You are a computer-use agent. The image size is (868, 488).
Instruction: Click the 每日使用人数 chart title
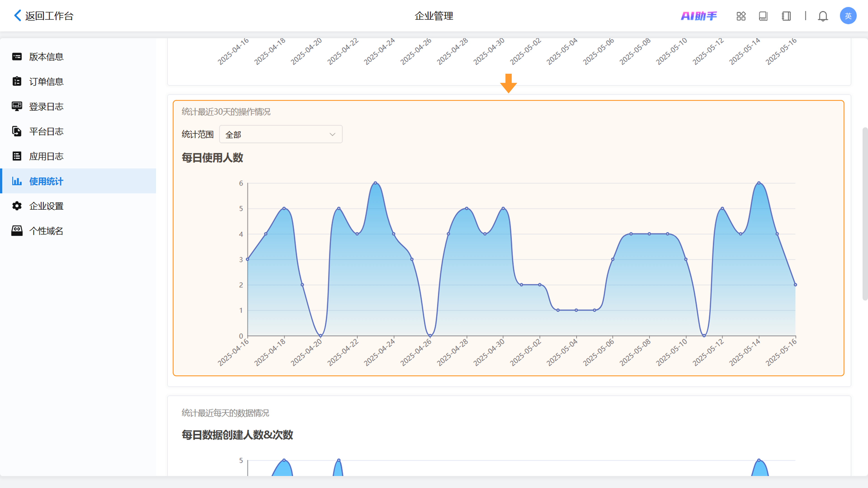pos(212,158)
